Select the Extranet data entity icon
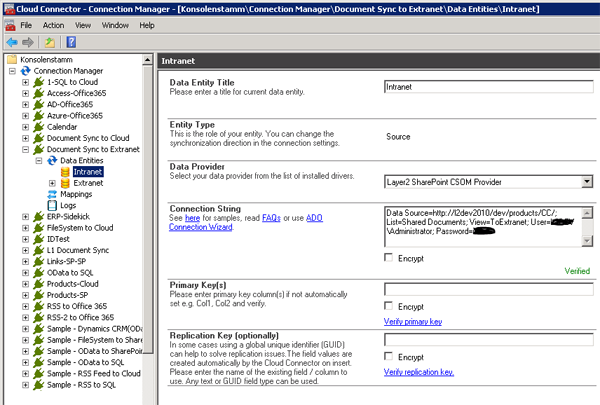Screen dimensions: 600x405 pyautogui.click(x=65, y=183)
